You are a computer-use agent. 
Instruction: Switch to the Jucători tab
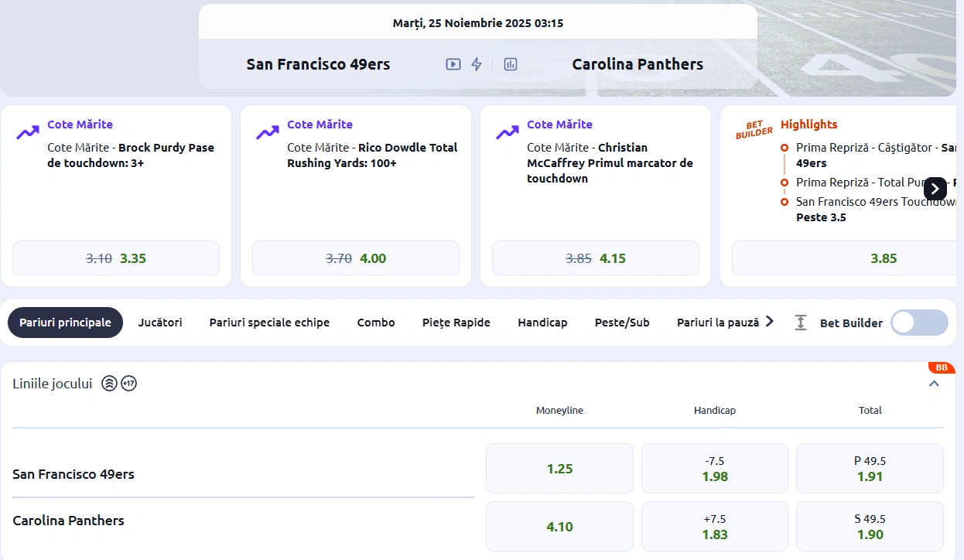(160, 323)
